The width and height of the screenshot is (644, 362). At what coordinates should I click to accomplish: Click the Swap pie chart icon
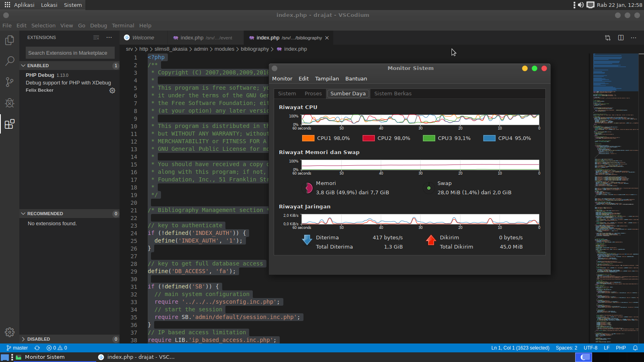[429, 188]
